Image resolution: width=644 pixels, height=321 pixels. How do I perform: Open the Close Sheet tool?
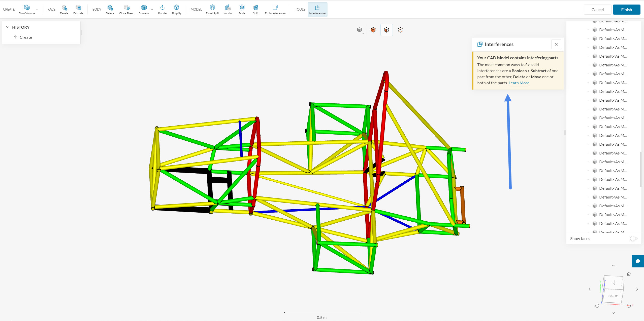click(126, 9)
